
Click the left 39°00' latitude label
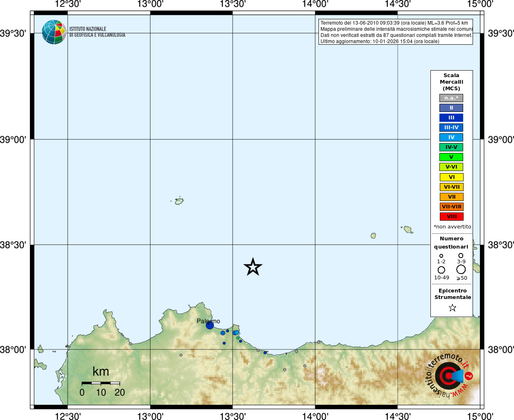pyautogui.click(x=13, y=139)
